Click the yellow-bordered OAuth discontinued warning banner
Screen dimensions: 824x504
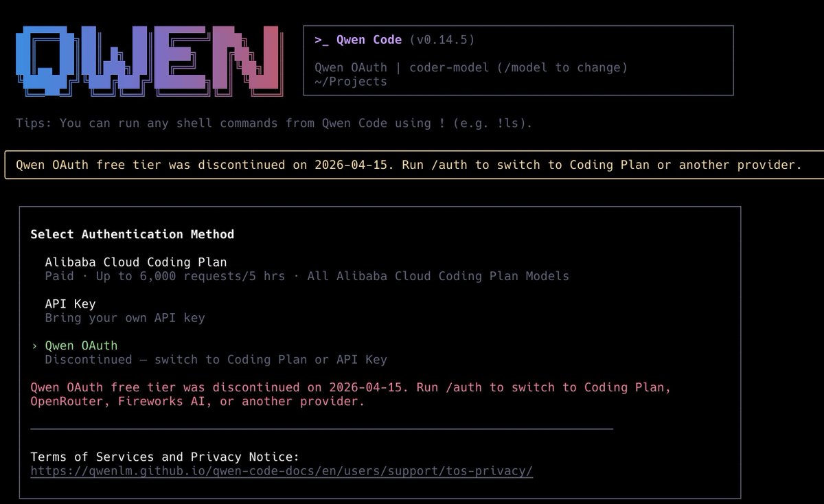coord(414,165)
